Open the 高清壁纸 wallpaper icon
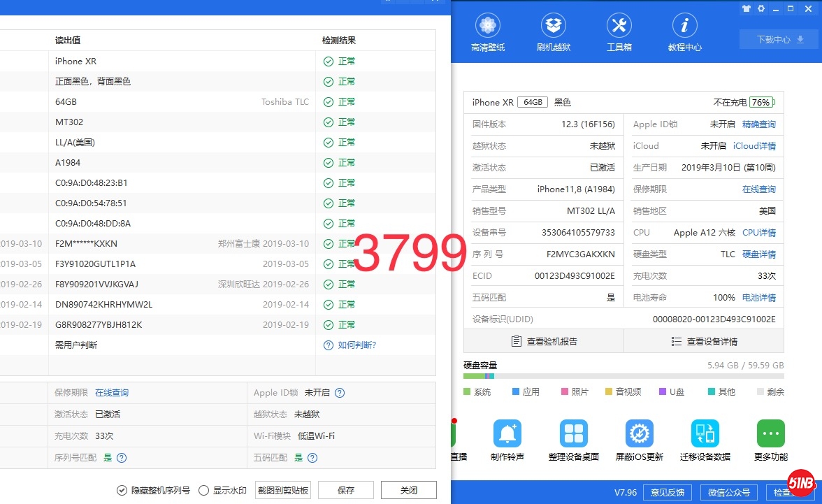Screen dimensions: 822x504 488,27
